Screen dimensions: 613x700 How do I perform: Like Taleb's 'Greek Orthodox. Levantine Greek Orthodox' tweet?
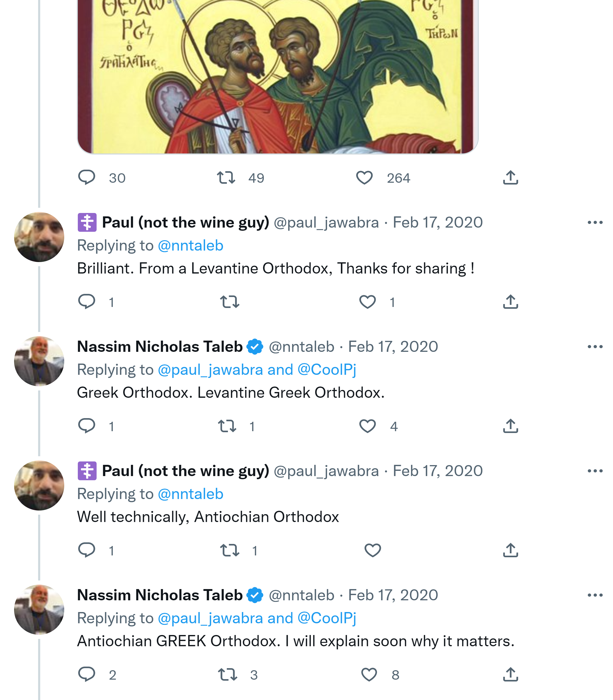tap(367, 426)
